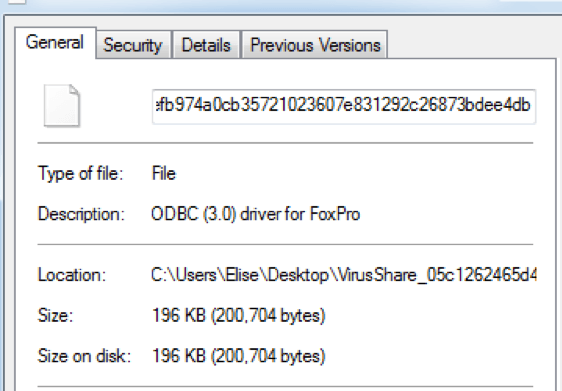562x391 pixels.
Task: Select the 'Description:' label
Action: (x=81, y=214)
